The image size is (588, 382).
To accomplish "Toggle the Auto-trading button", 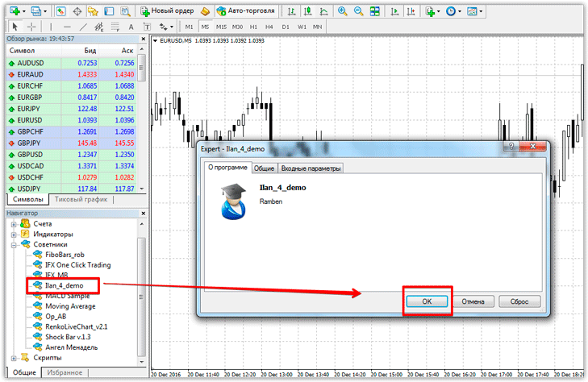I will point(247,11).
